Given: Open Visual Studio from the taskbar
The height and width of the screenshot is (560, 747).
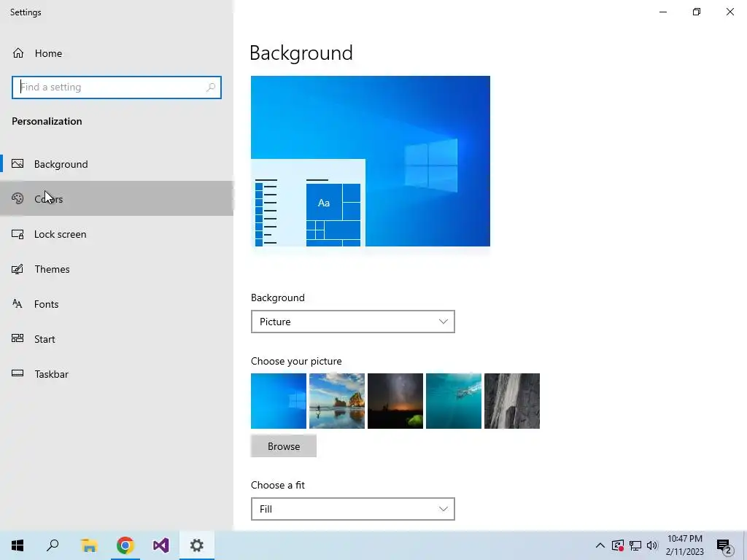Looking at the screenshot, I should pos(161,545).
